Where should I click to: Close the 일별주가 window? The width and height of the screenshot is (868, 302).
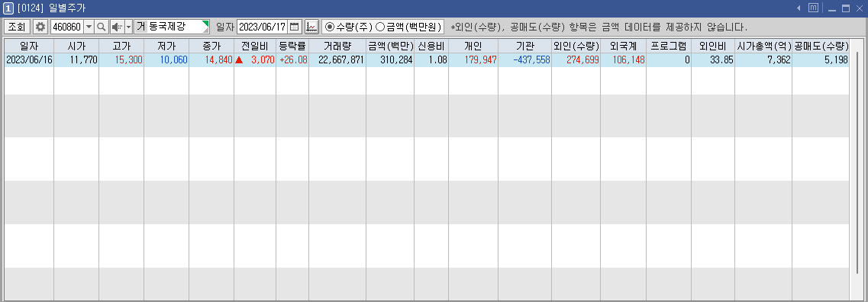(860, 8)
